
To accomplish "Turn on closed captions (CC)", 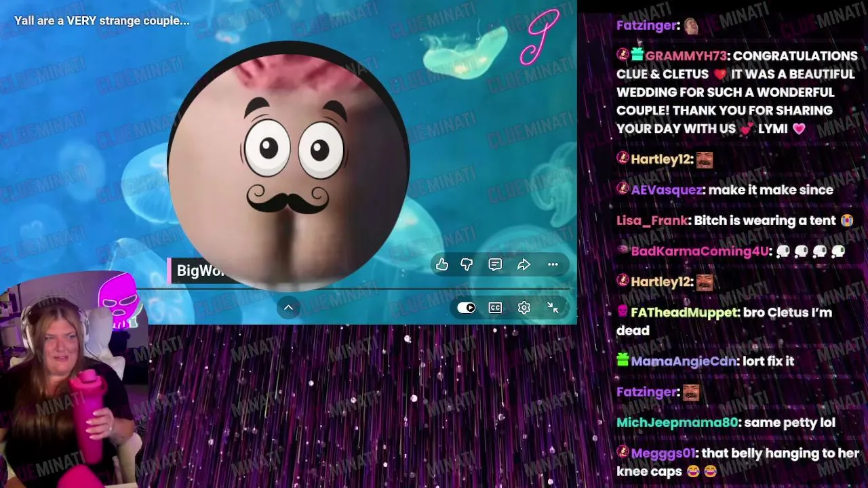I will (x=495, y=308).
